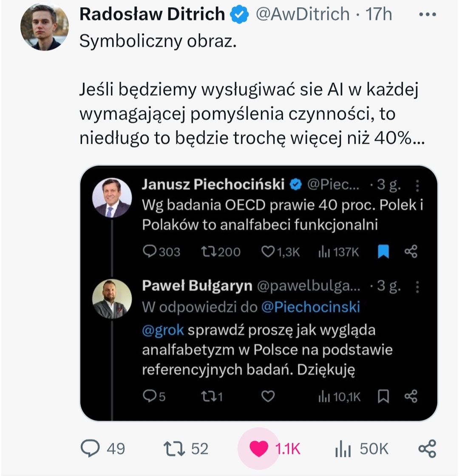The image size is (459, 476).
Task: Open Radosław Ditrich's profile picture
Action: click(x=44, y=26)
